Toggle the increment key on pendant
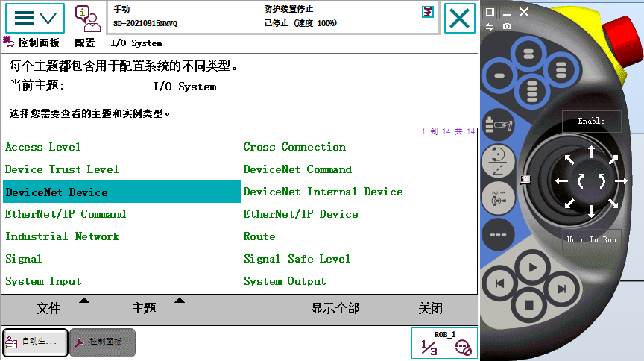The width and height of the screenshot is (644, 361). pos(498,235)
